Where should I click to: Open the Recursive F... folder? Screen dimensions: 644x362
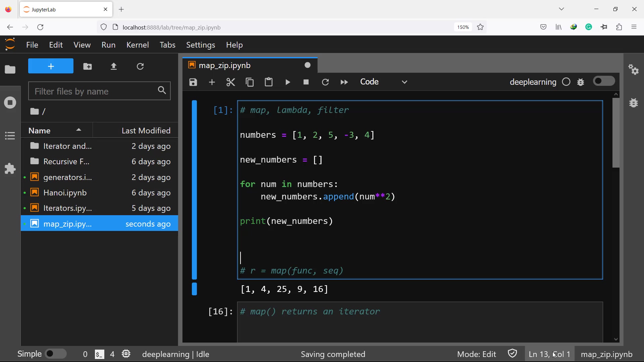(99, 162)
